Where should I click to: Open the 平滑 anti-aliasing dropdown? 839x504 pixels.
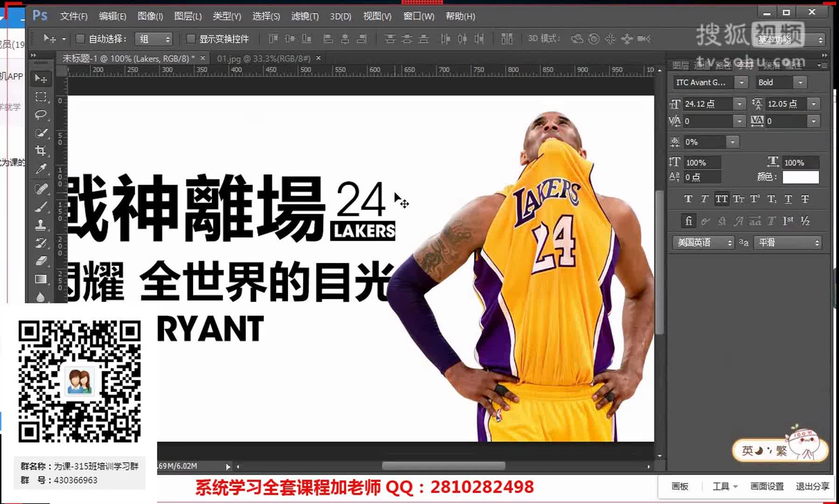[x=788, y=242]
